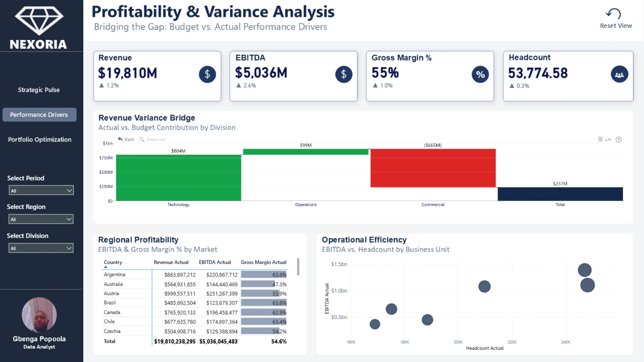This screenshot has width=644, height=362.
Task: Click the waterfall chart help question icon
Action: [x=619, y=139]
